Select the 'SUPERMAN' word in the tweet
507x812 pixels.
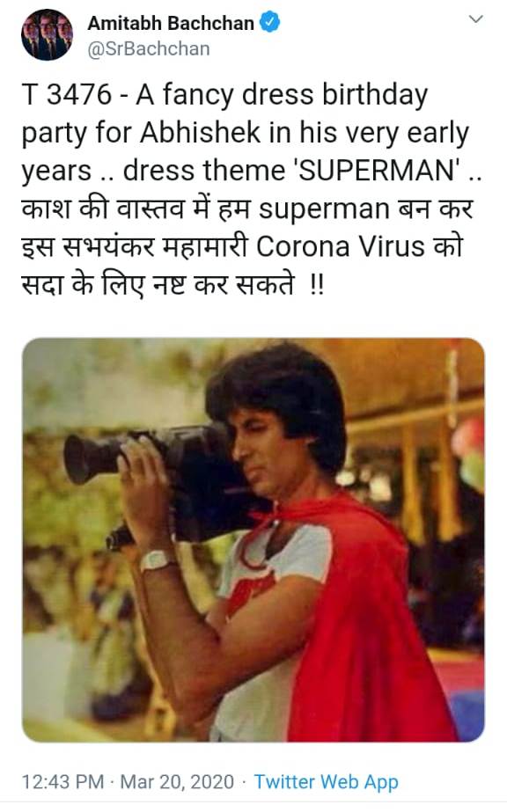(378, 171)
